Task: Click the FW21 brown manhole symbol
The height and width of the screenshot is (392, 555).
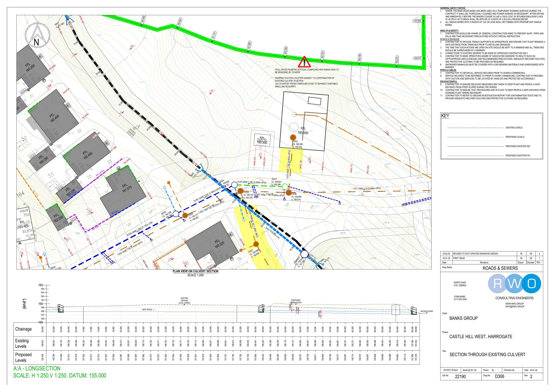Action: tap(256, 244)
